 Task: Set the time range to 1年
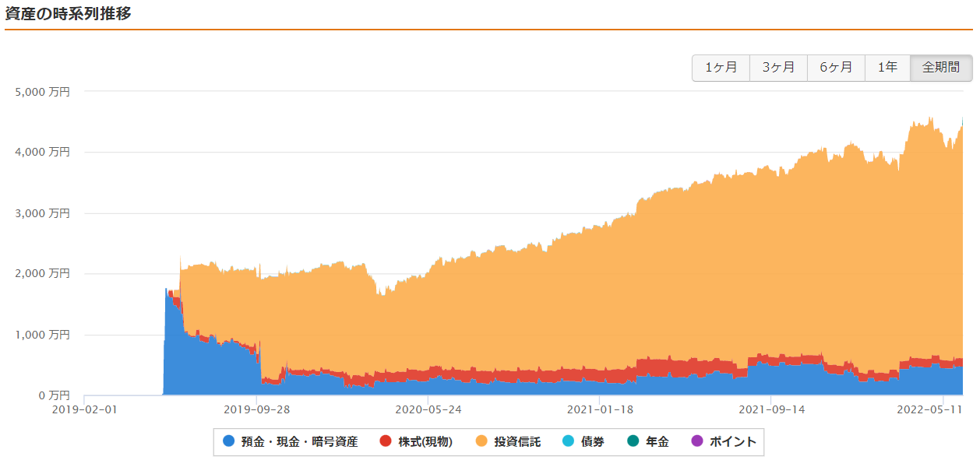click(x=887, y=68)
